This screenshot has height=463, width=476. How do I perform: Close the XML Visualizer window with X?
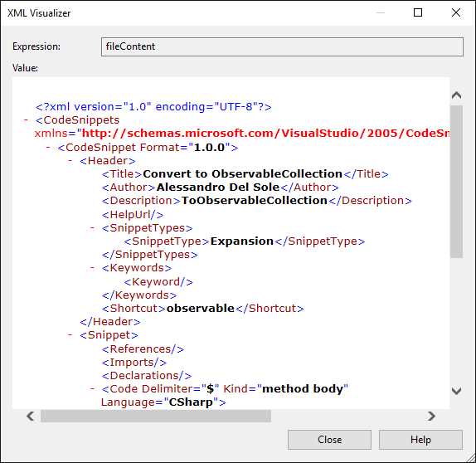point(456,12)
